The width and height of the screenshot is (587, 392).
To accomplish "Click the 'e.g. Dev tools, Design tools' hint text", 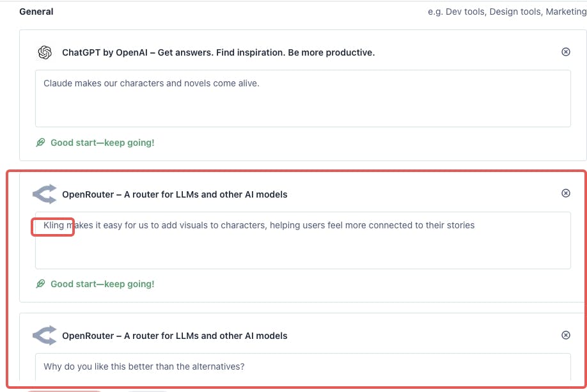I will [x=507, y=12].
